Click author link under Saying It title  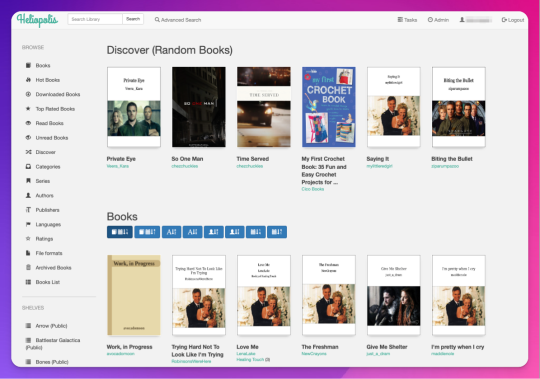(379, 166)
